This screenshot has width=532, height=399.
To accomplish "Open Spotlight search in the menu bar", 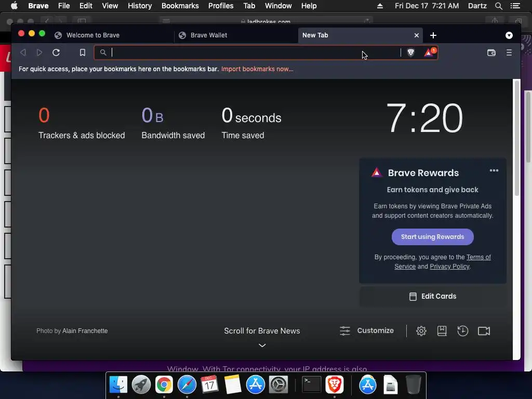I will [x=498, y=6].
